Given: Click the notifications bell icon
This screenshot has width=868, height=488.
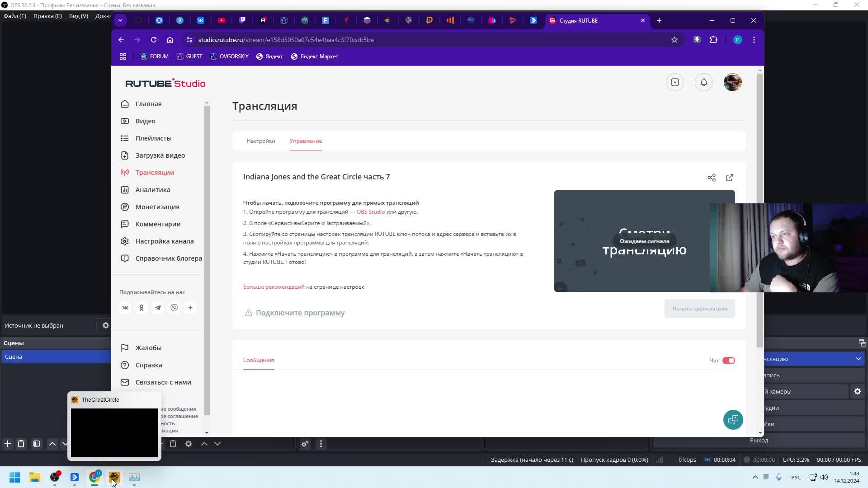Looking at the screenshot, I should [704, 82].
